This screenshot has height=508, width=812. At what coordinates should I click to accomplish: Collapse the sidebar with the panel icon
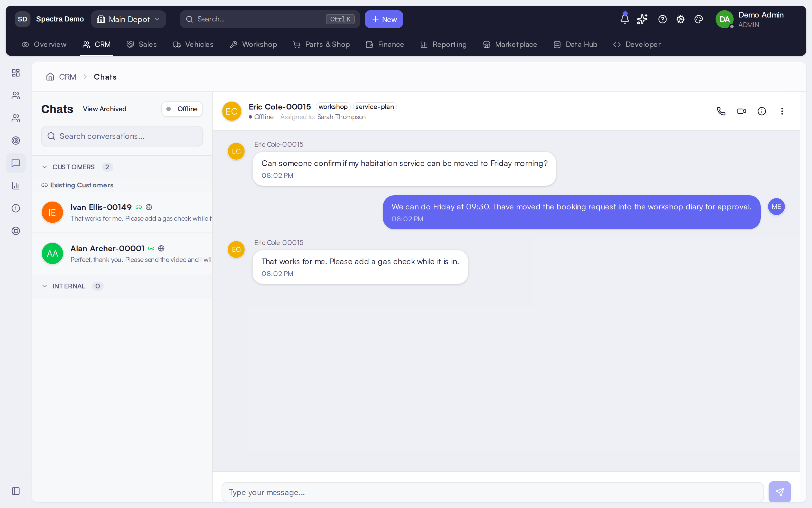click(16, 491)
